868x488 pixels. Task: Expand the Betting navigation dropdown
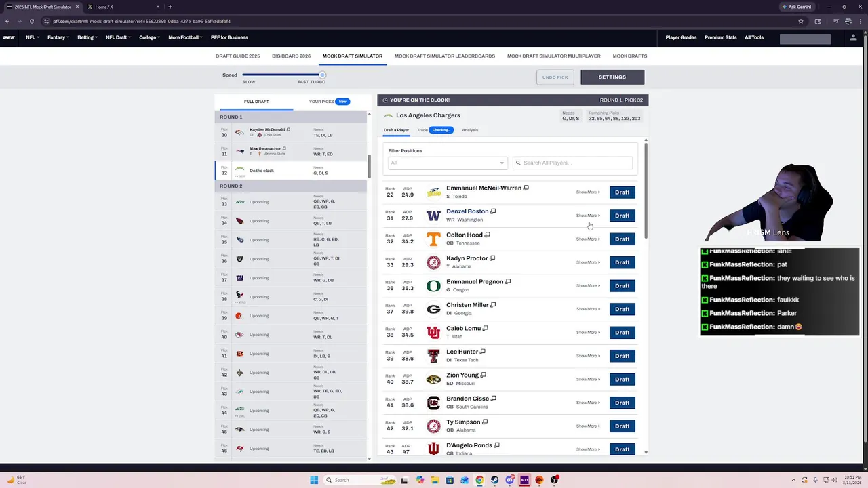coord(87,37)
